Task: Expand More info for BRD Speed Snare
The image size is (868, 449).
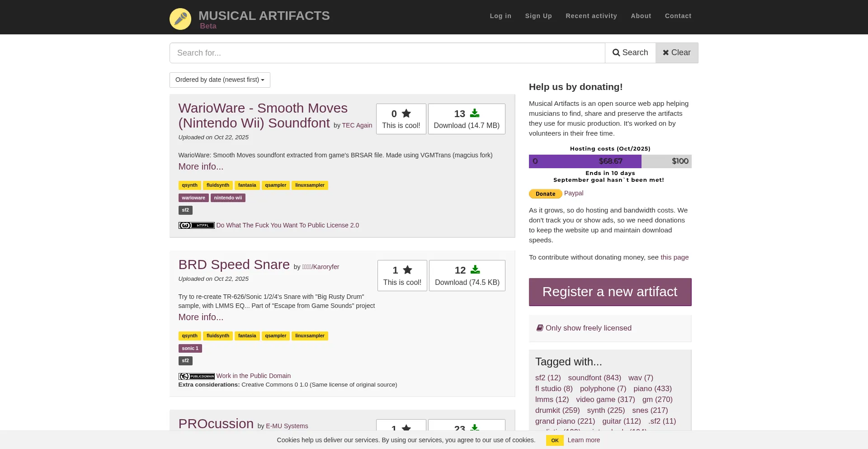Action: [x=201, y=317]
